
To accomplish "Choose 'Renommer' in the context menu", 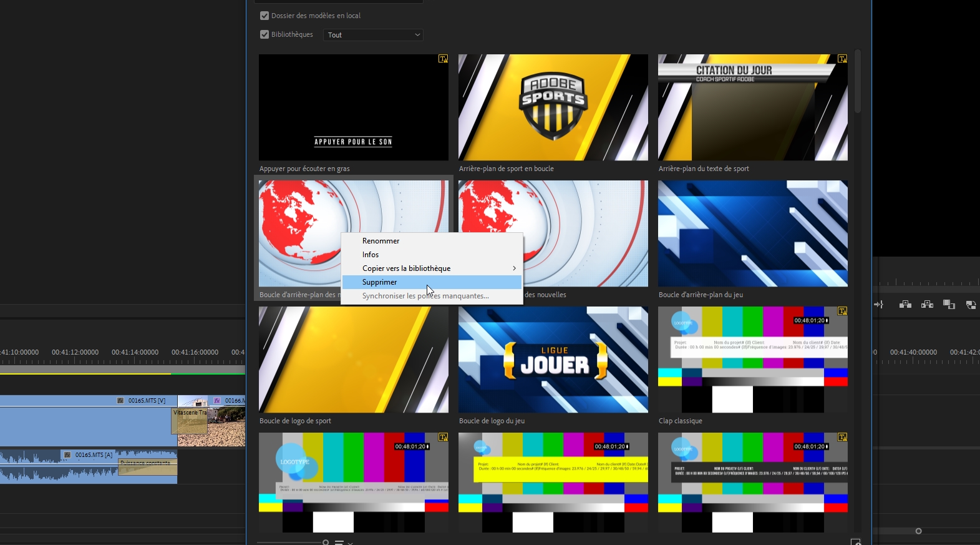I will pos(432,241).
